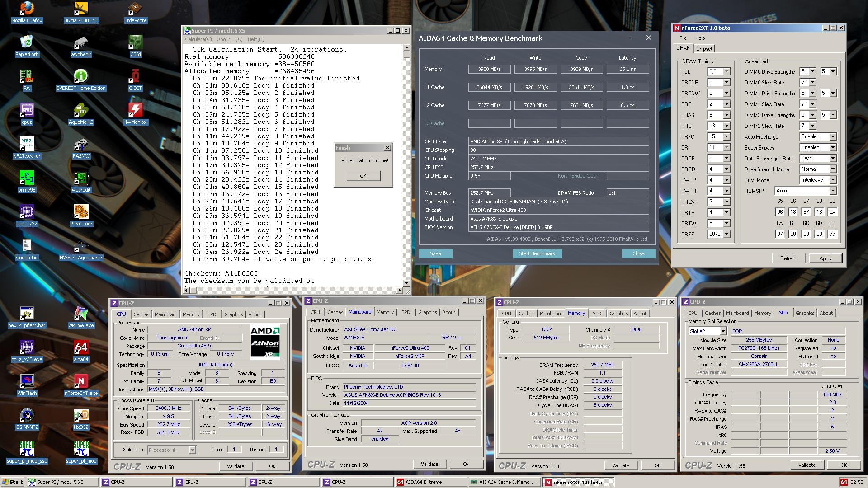This screenshot has width=868, height=488.
Task: Click Start Benchmark in AIDA64
Action: coord(537,253)
